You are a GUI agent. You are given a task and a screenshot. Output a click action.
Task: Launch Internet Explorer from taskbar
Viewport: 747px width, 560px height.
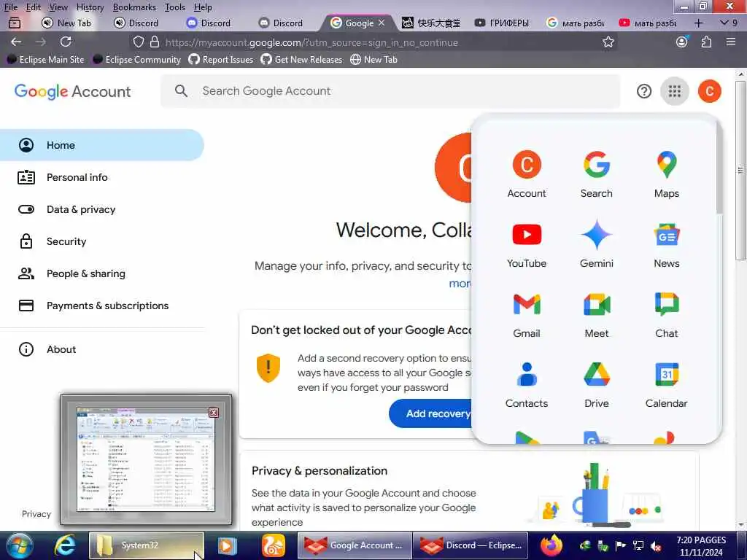pos(64,545)
